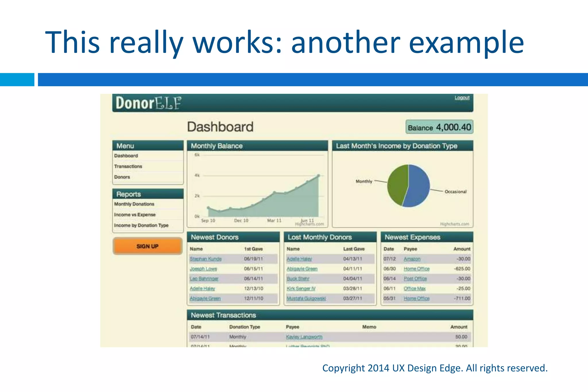
Task: Open Income by Donation Type report
Action: point(141,225)
